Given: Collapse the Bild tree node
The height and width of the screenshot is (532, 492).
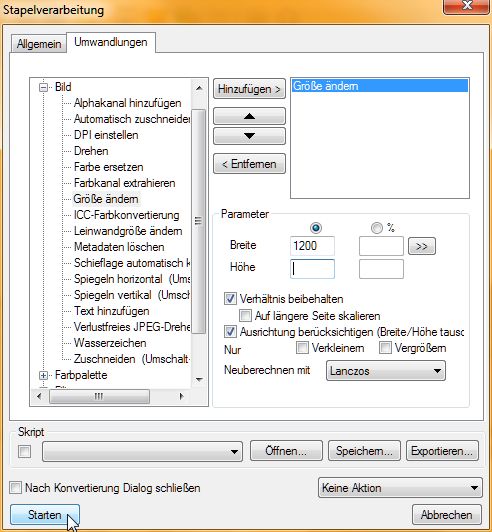Looking at the screenshot, I should pyautogui.click(x=43, y=87).
